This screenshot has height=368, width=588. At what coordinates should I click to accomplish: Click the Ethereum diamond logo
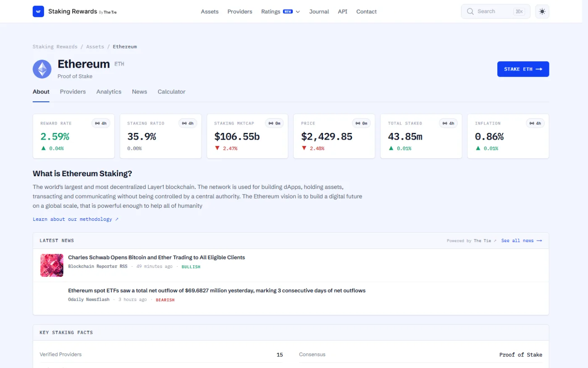pyautogui.click(x=42, y=69)
